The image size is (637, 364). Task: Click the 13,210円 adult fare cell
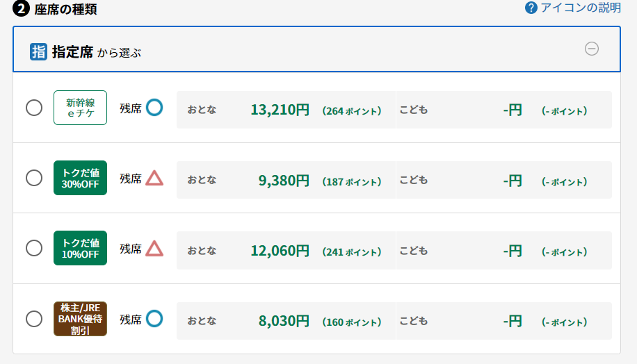click(x=286, y=110)
